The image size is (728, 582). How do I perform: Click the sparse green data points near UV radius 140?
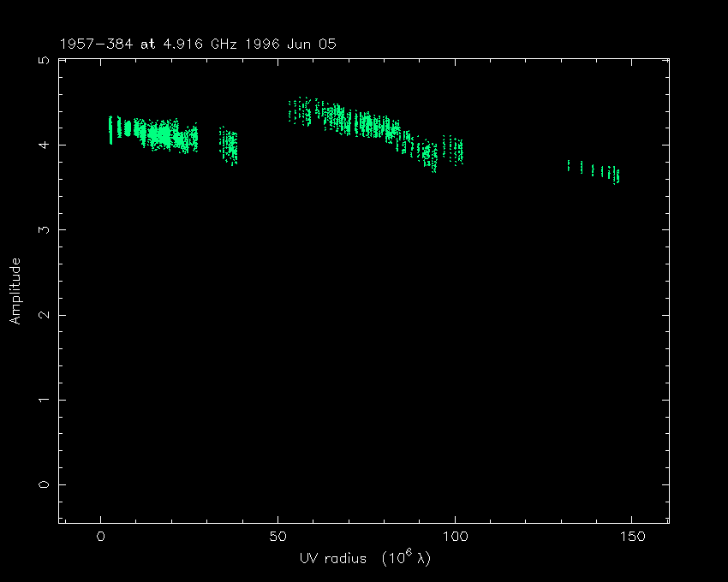[x=595, y=170]
